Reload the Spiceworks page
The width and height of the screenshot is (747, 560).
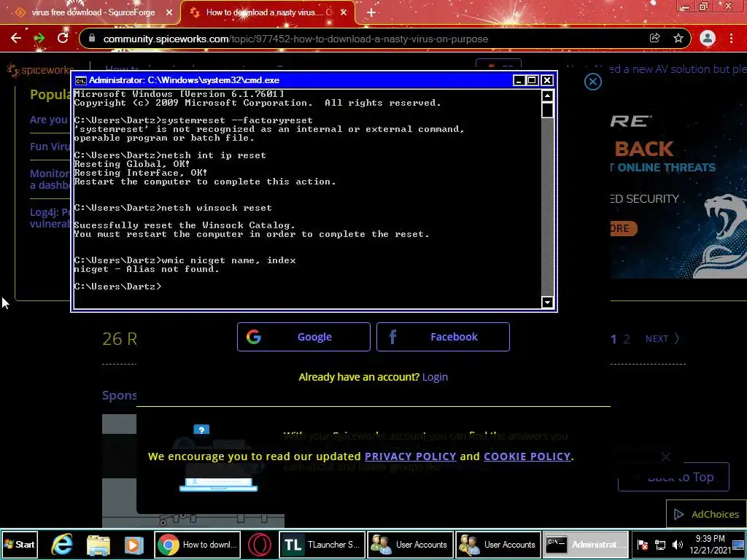(63, 38)
